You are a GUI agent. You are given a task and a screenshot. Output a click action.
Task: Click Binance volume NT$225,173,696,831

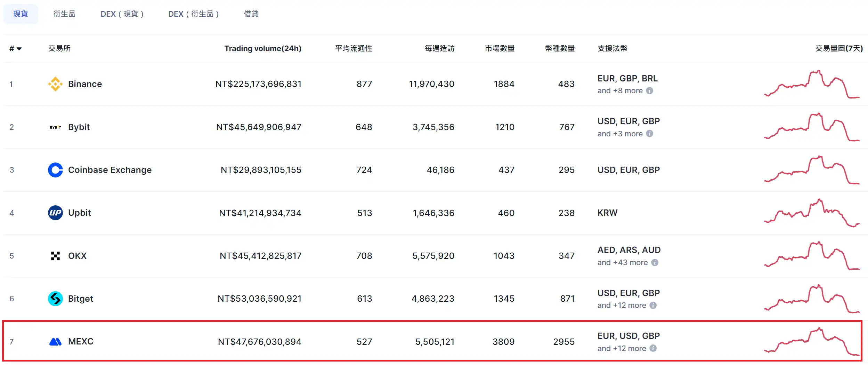[x=258, y=84]
